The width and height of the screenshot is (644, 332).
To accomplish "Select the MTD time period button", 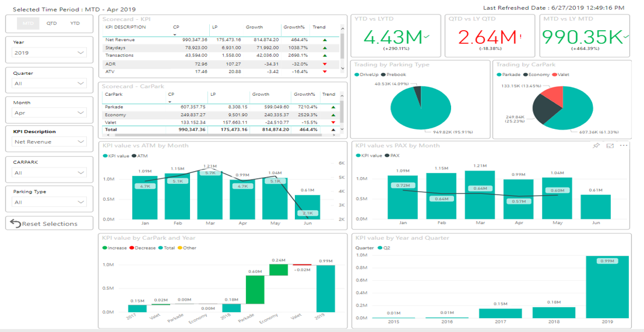I will click(28, 23).
